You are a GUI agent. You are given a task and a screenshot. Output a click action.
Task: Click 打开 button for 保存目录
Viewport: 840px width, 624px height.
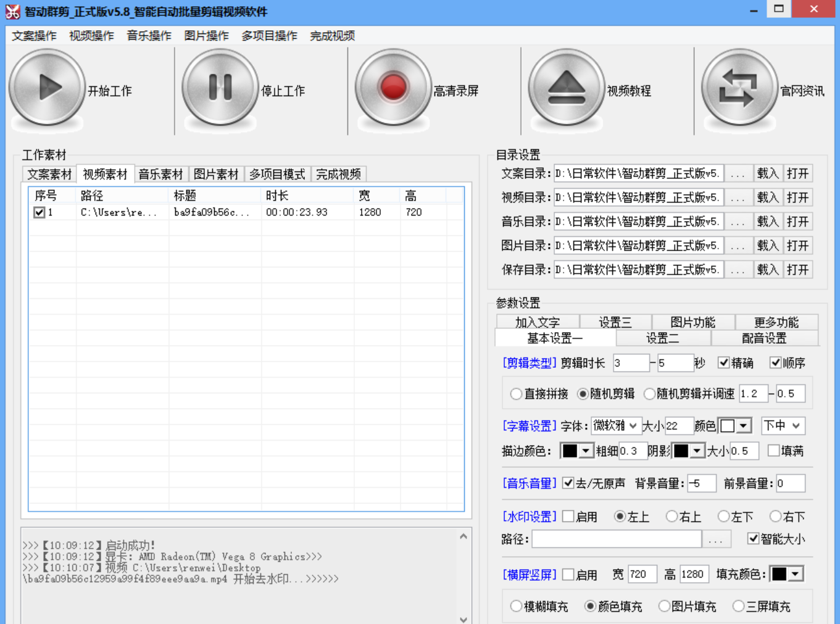point(797,270)
